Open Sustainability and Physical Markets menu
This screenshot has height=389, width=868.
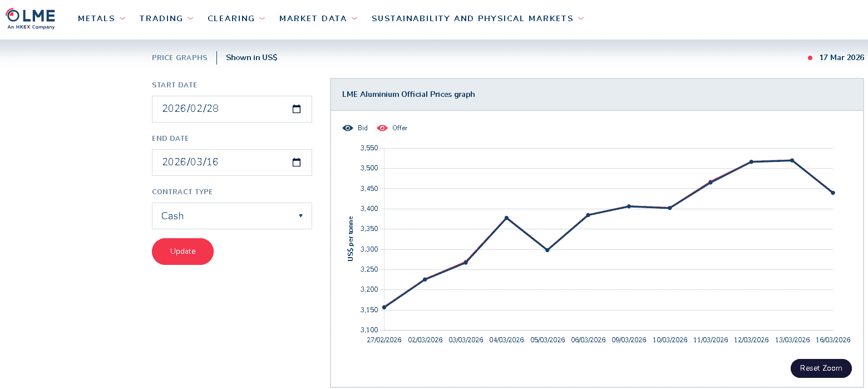tap(472, 18)
